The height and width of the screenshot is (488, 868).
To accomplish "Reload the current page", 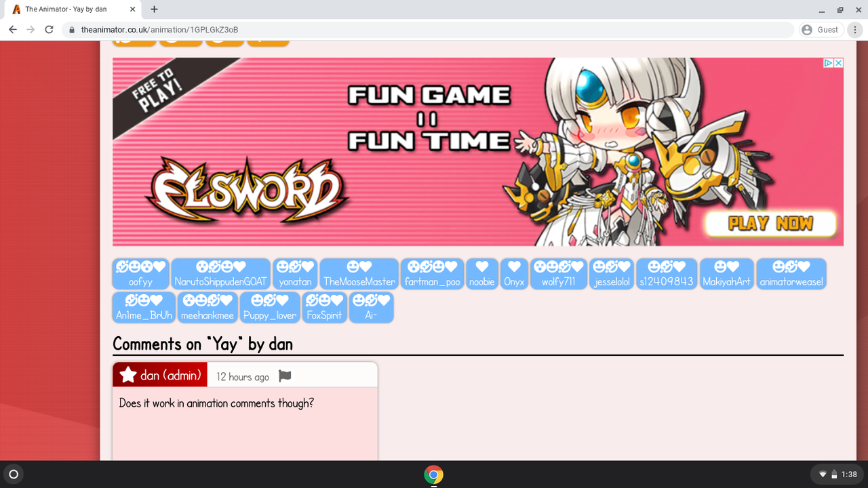I will [x=49, y=30].
